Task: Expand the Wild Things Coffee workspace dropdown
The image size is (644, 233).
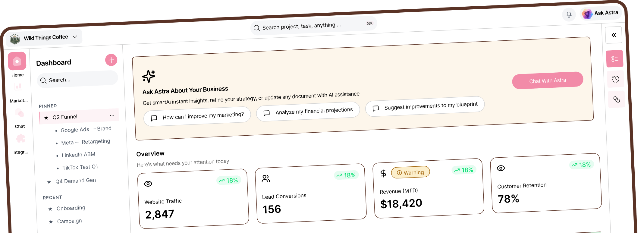Action: (75, 36)
